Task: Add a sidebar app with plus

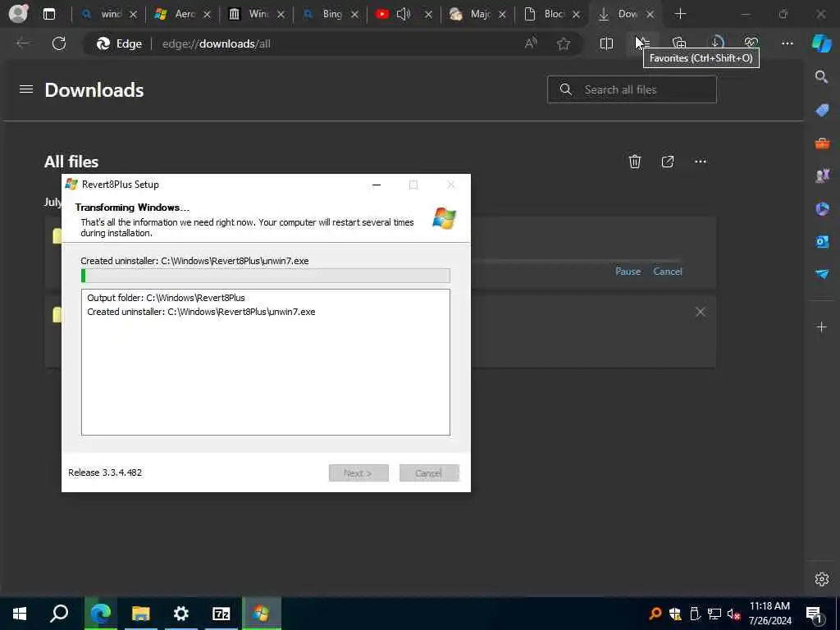Action: tap(822, 326)
